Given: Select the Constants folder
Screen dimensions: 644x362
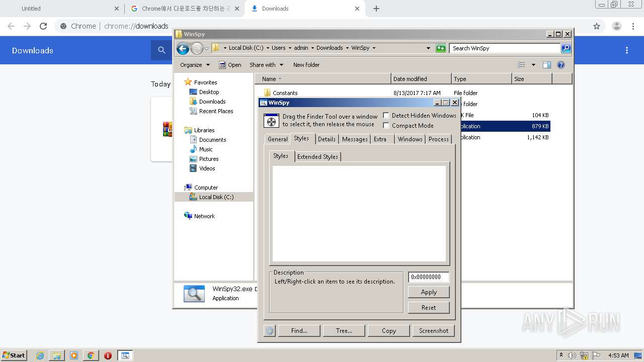Looking at the screenshot, I should pos(285,93).
